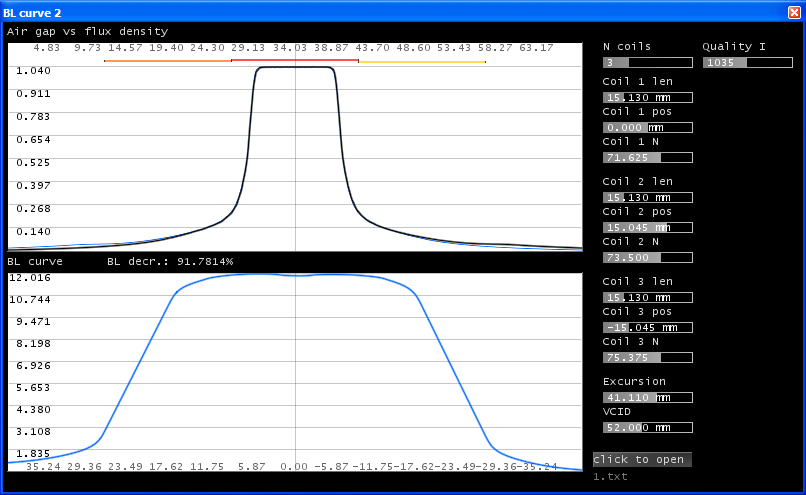Viewport: 806px width, 495px height.
Task: Set the Coil 2 len slider
Action: tap(648, 198)
